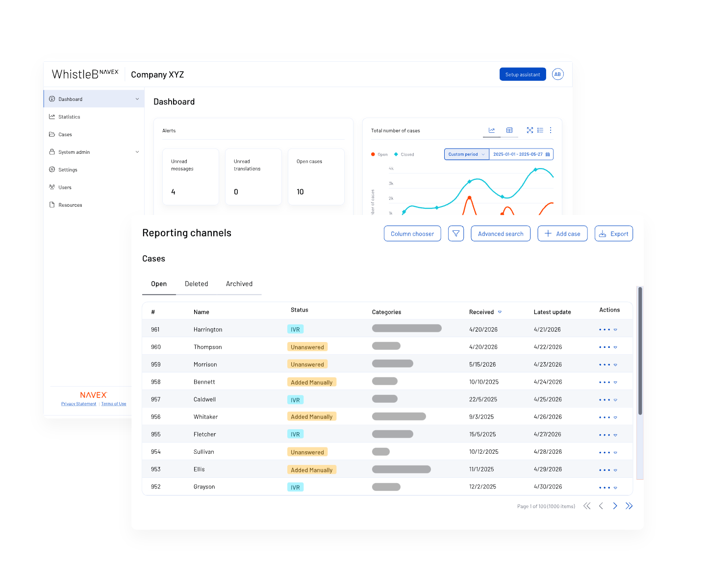The height and width of the screenshot is (588, 706).
Task: Open the Custom period dropdown
Action: (467, 154)
